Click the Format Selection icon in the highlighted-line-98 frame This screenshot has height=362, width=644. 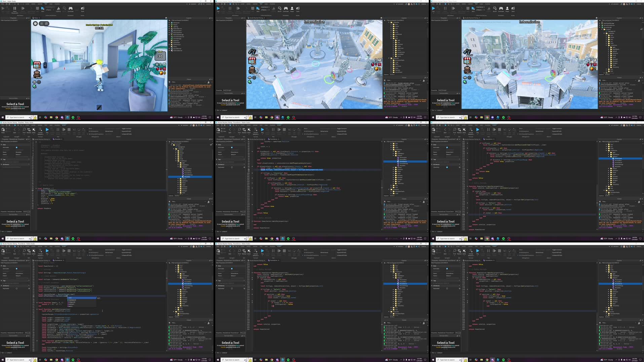[x=256, y=130]
